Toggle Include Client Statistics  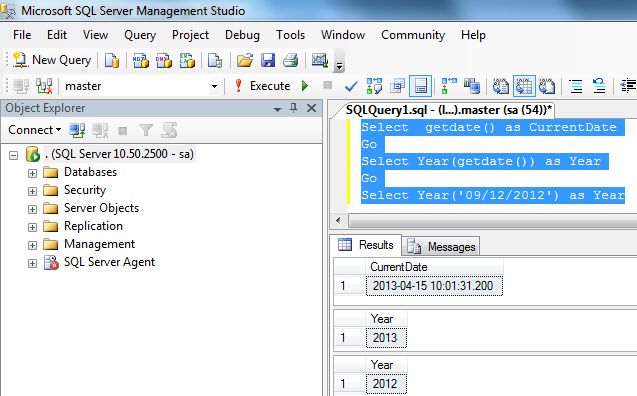point(472,86)
